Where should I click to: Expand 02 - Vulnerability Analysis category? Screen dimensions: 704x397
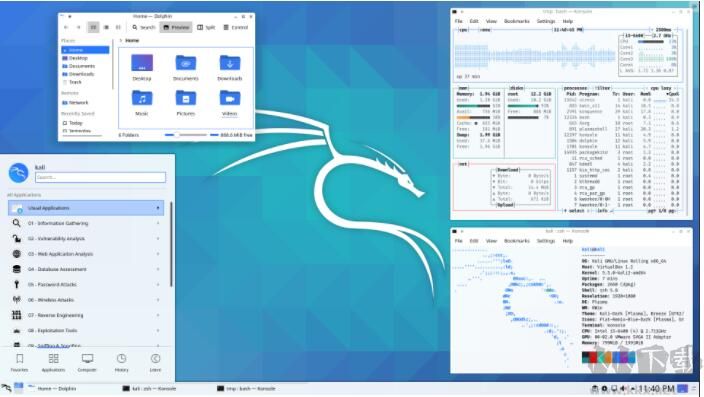tap(86, 238)
